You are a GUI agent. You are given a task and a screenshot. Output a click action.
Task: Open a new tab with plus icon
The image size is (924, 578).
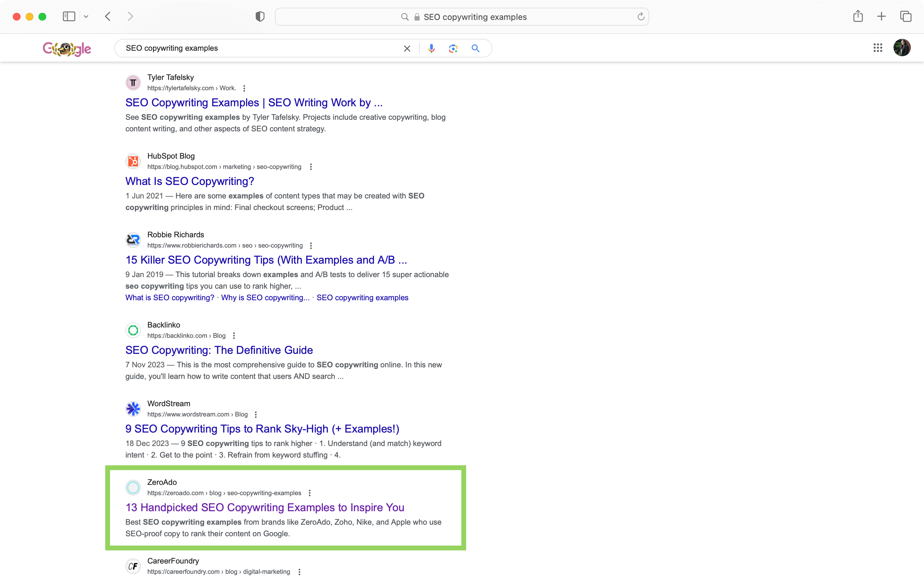(x=881, y=16)
